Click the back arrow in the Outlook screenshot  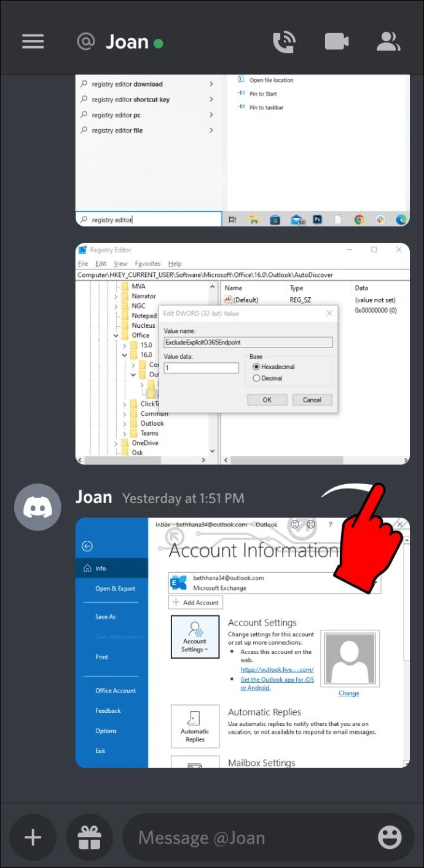(x=87, y=546)
